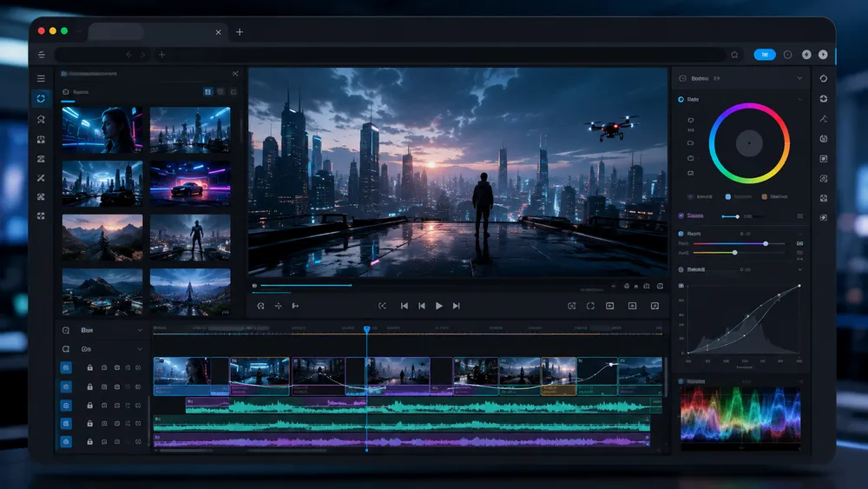Screen dimensions: 868x489
Task: Click the shuffle icon at the media panel's top right
Action: coord(235,74)
